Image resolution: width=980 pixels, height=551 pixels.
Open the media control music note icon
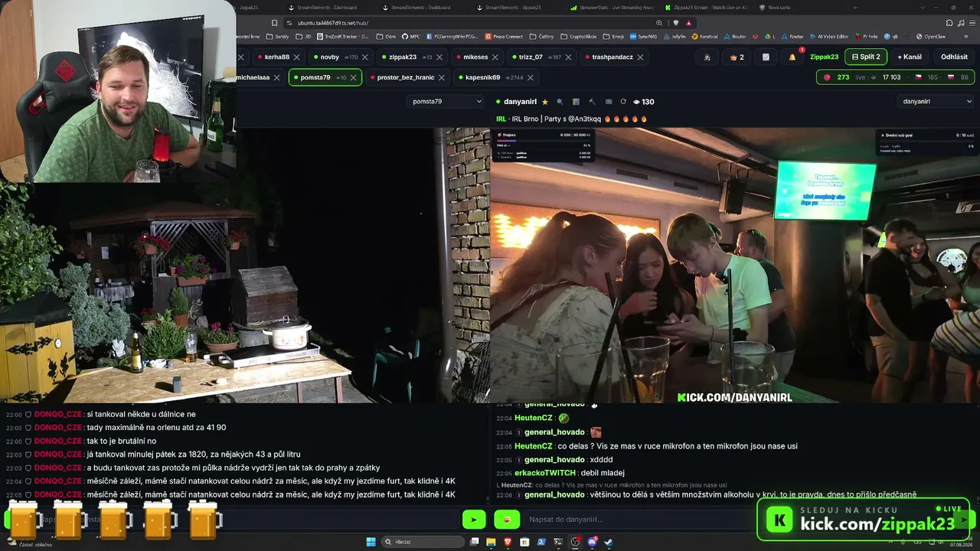(960, 23)
